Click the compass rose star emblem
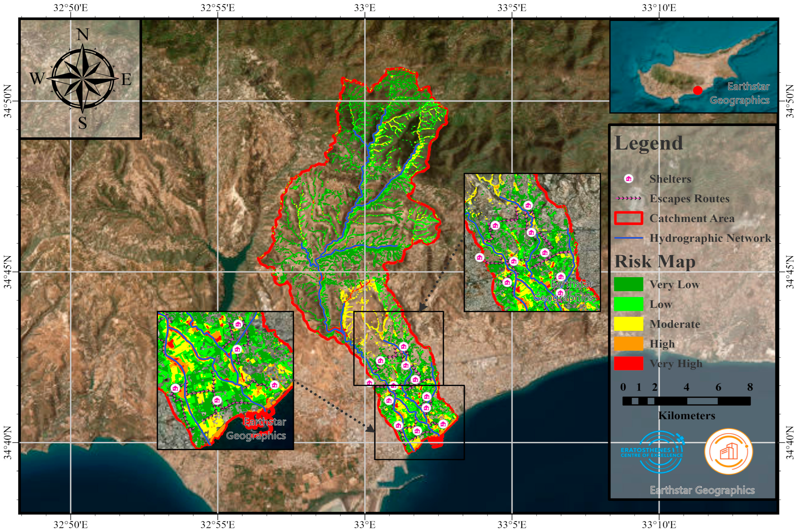The image size is (797, 532). pyautogui.click(x=83, y=79)
